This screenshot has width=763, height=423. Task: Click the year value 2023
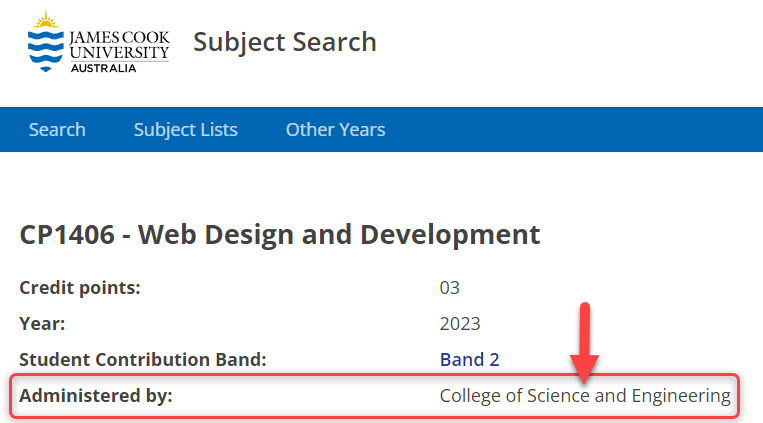(460, 324)
